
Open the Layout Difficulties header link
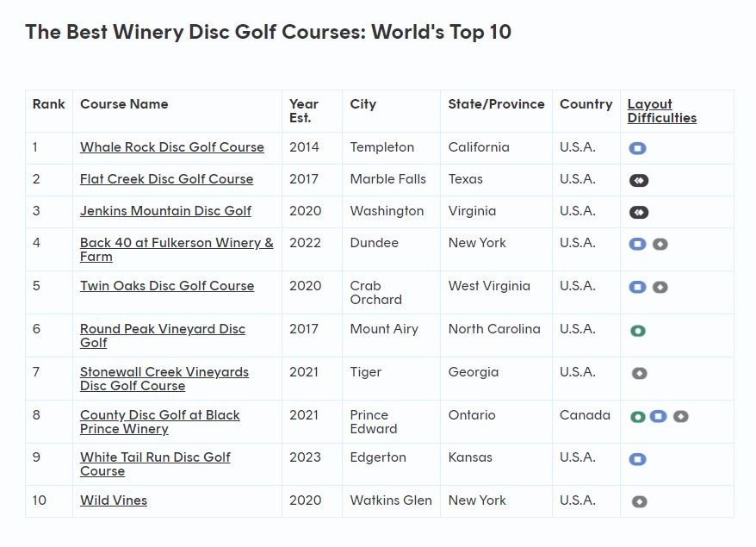[x=661, y=111]
